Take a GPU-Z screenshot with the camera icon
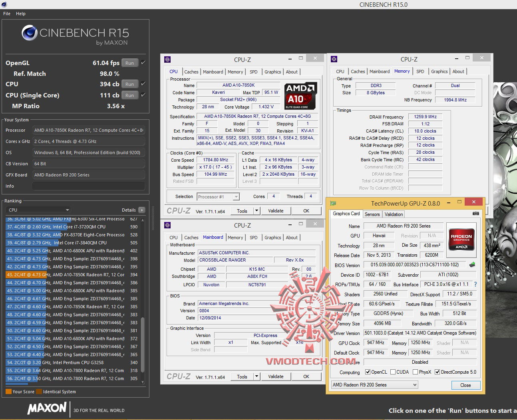The image size is (517, 420). pyautogui.click(x=475, y=214)
